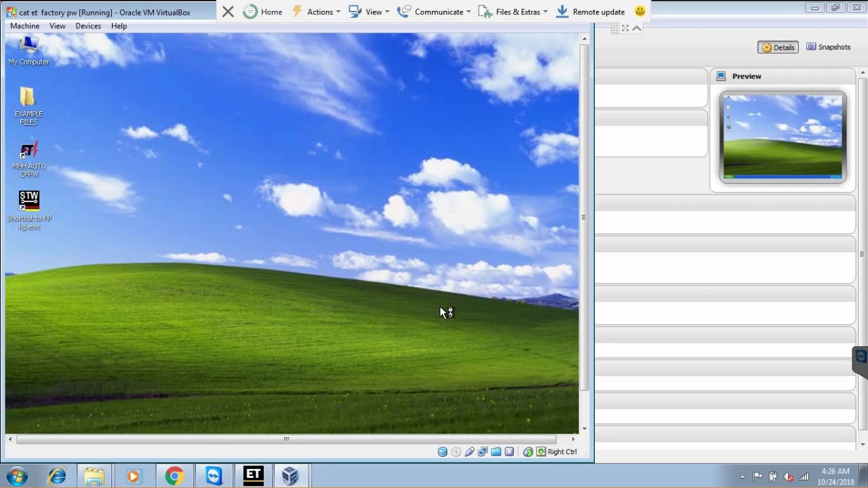Switch to VirtualBox in the taskbar
This screenshot has height=488, width=868.
pos(291,476)
